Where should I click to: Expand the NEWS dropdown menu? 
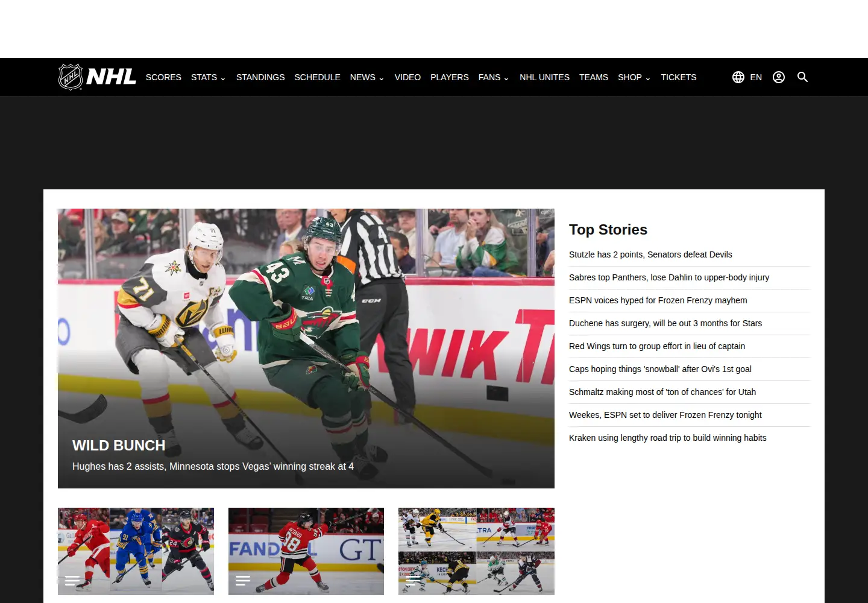(x=366, y=77)
